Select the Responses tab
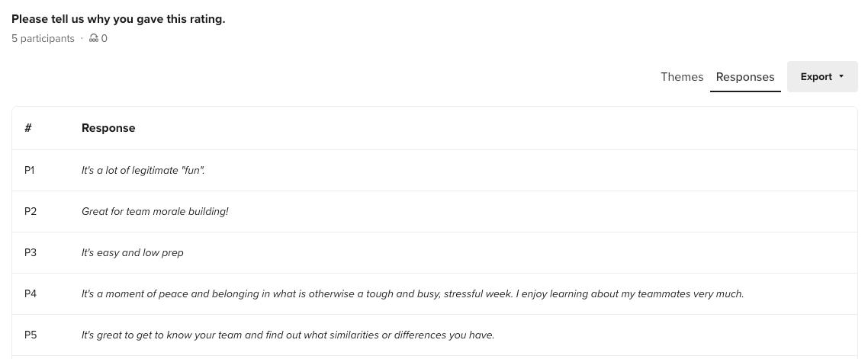This screenshot has height=359, width=868. (x=745, y=77)
